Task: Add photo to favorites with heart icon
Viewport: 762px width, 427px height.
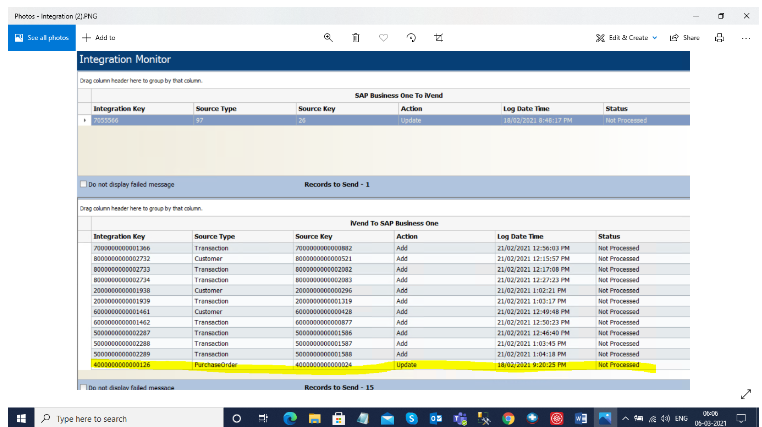Action: 383,38
